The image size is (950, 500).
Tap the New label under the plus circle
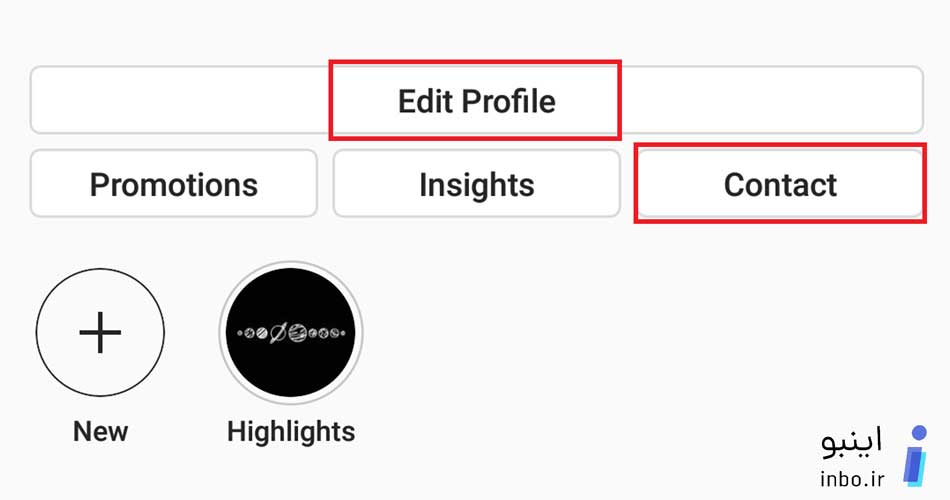coord(101,432)
